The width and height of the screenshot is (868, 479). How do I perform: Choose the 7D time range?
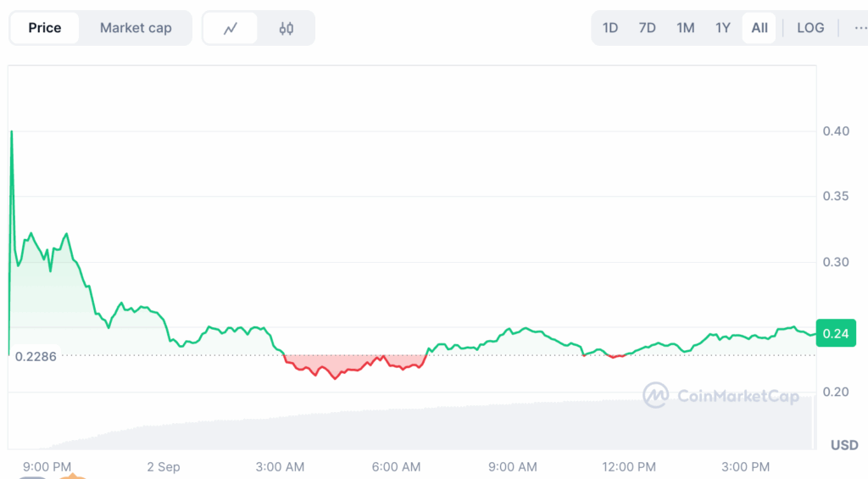647,28
